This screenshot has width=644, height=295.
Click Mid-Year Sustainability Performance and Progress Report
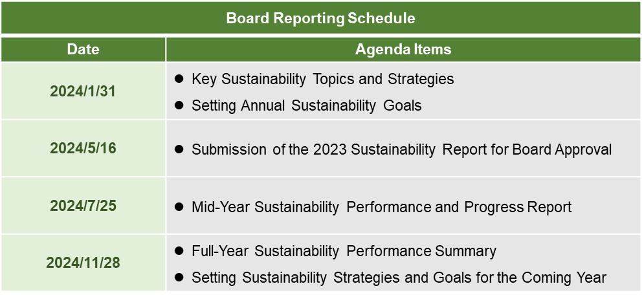pyautogui.click(x=382, y=207)
